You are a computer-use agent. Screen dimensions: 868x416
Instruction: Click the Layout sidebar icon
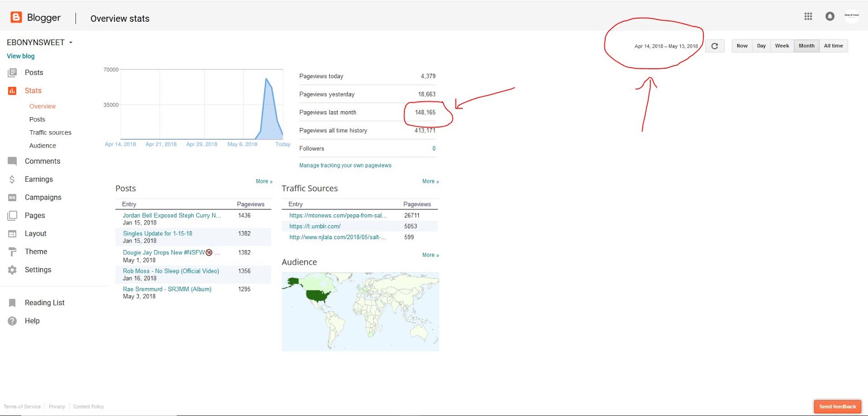pos(12,234)
